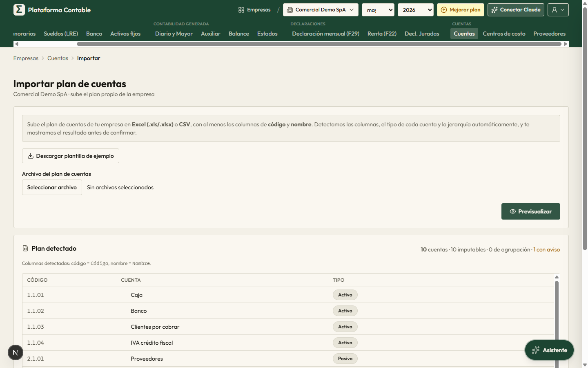Open Declaración mensual (F29) tab
This screenshot has width=588, height=368.
pyautogui.click(x=326, y=34)
